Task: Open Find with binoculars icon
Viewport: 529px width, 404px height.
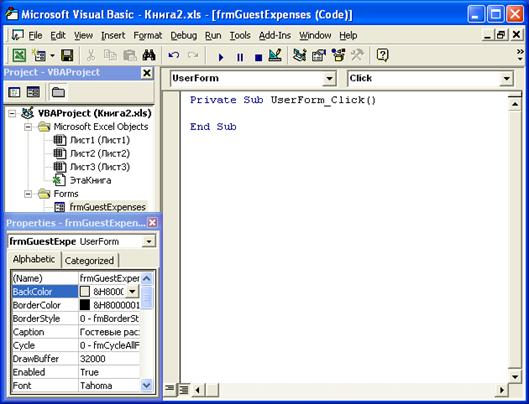Action: pyautogui.click(x=149, y=55)
